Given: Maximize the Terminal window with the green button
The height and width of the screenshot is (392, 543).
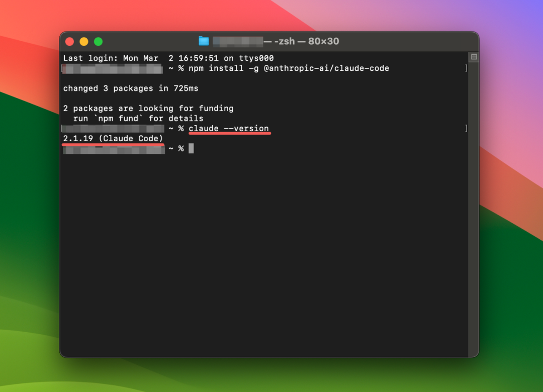Looking at the screenshot, I should 99,42.
